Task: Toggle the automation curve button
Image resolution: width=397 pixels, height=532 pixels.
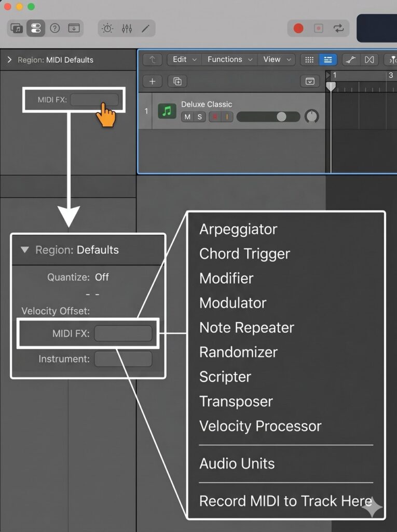Action: point(350,60)
